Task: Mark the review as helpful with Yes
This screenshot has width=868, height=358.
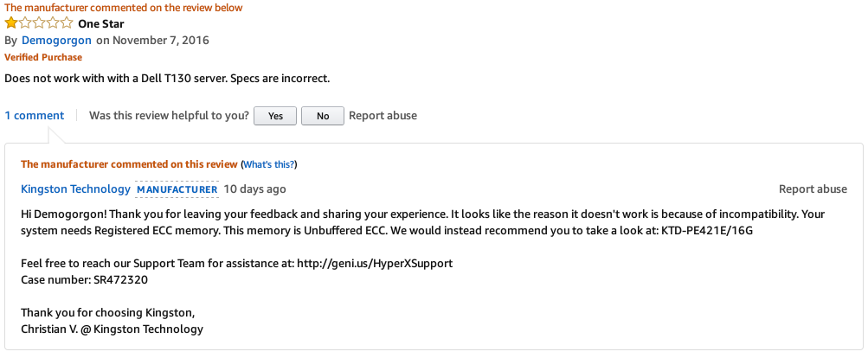Action: click(275, 116)
